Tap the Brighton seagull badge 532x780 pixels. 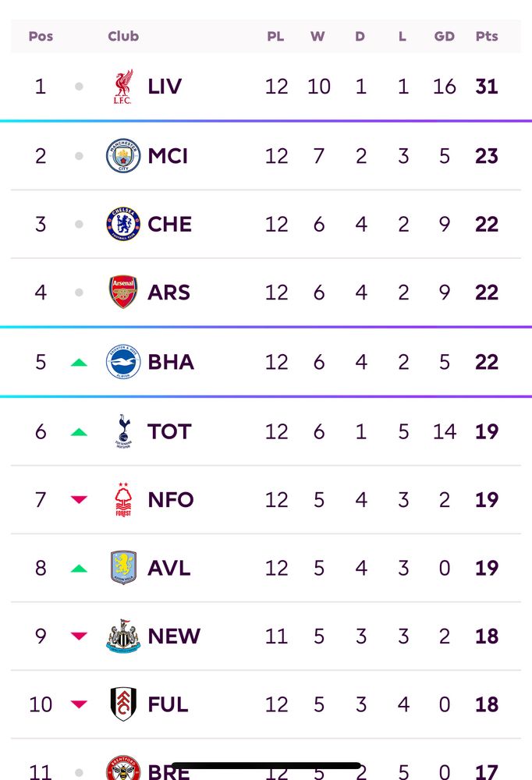tap(123, 362)
